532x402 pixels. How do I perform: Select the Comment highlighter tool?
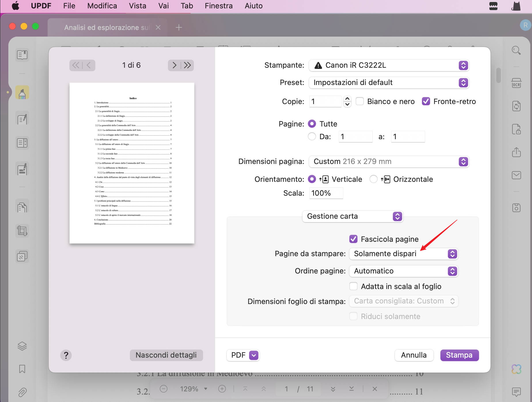(x=22, y=93)
